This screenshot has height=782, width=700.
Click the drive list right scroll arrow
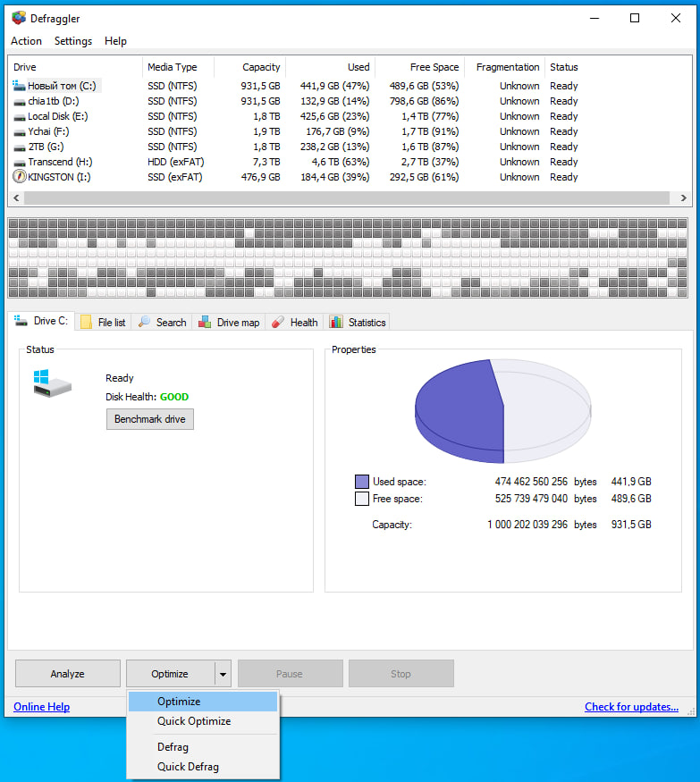point(683,198)
